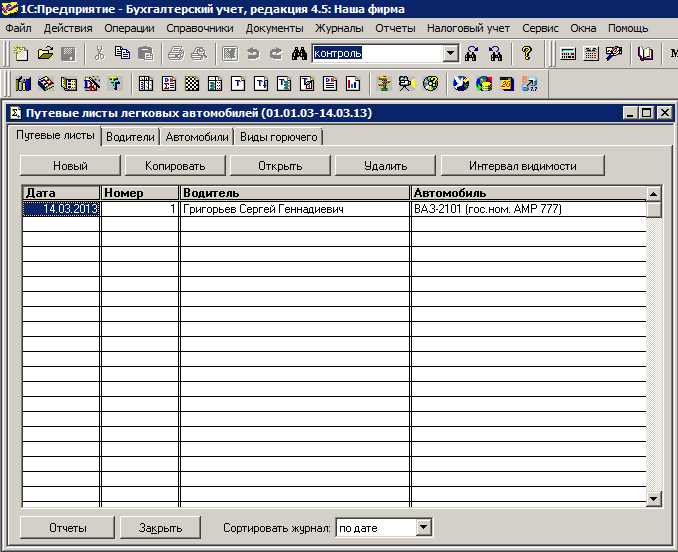The image size is (678, 552).
Task: Click the Print preview icon
Action: (x=199, y=54)
